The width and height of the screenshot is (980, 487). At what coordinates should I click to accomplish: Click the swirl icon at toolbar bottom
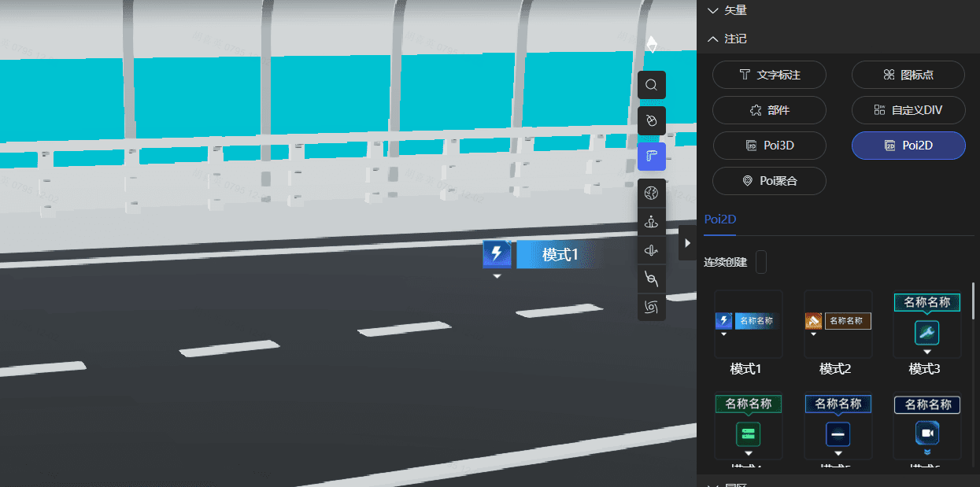coord(651,307)
